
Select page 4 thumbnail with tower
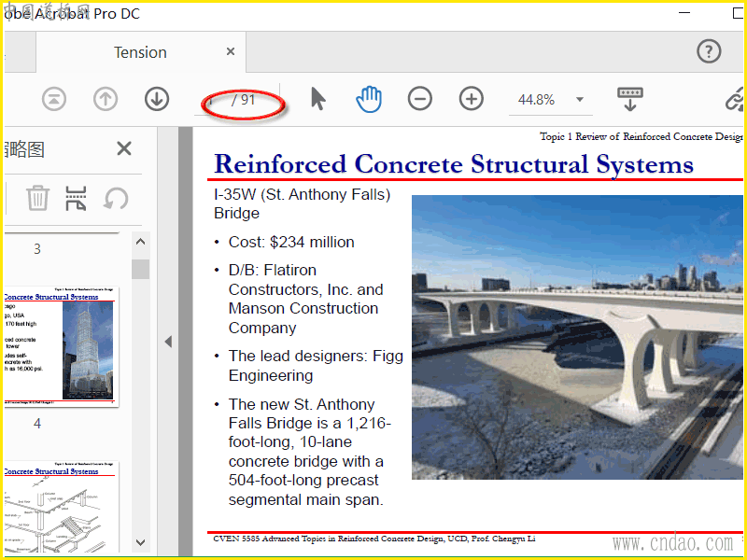(x=60, y=346)
